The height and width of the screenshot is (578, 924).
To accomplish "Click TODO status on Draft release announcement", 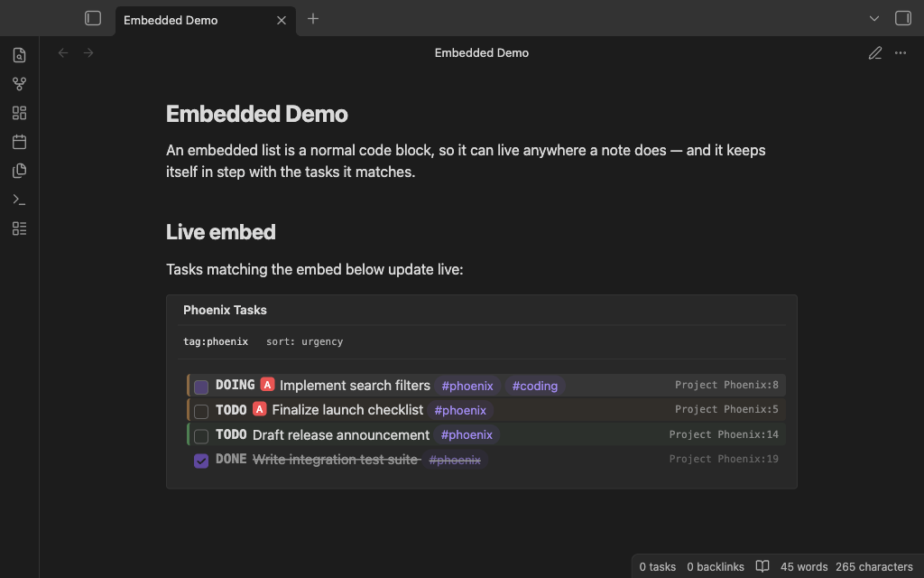I will (231, 434).
